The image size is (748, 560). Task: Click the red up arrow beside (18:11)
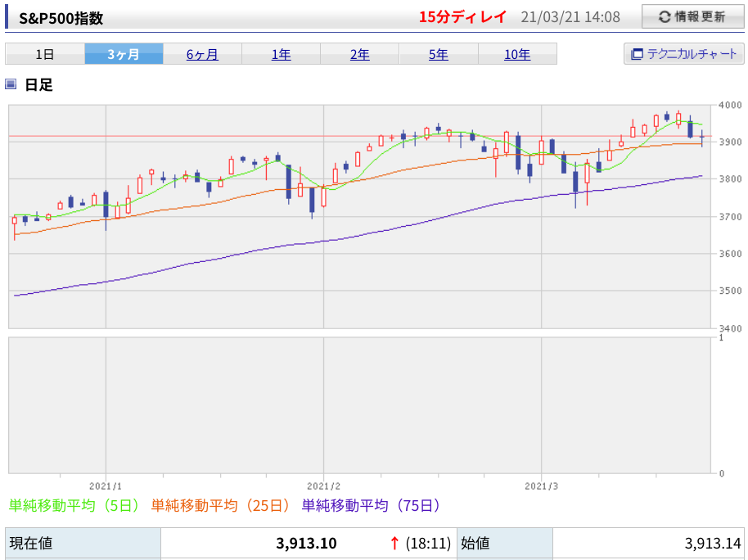click(394, 544)
